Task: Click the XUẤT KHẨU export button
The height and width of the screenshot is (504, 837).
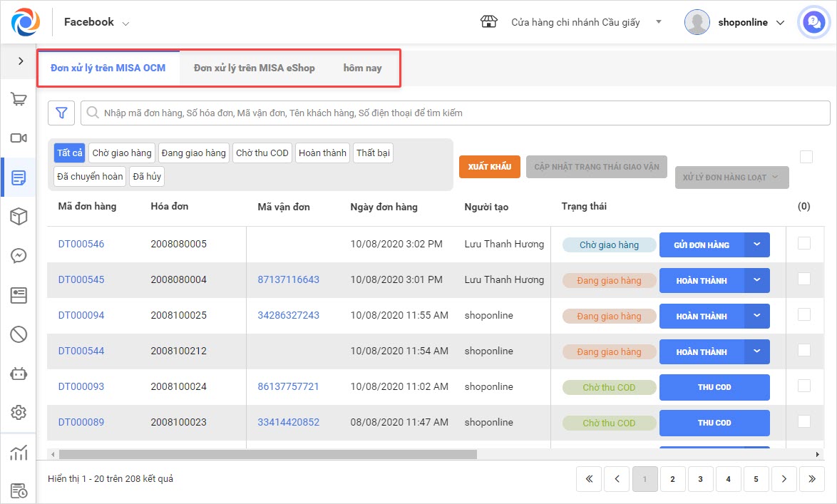Action: [x=489, y=167]
